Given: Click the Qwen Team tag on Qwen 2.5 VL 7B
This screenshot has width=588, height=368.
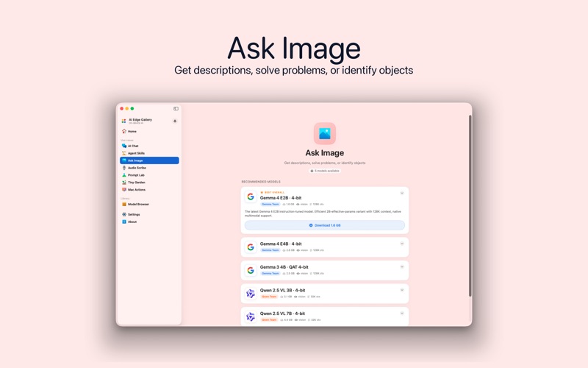Looking at the screenshot, I should coord(269,320).
